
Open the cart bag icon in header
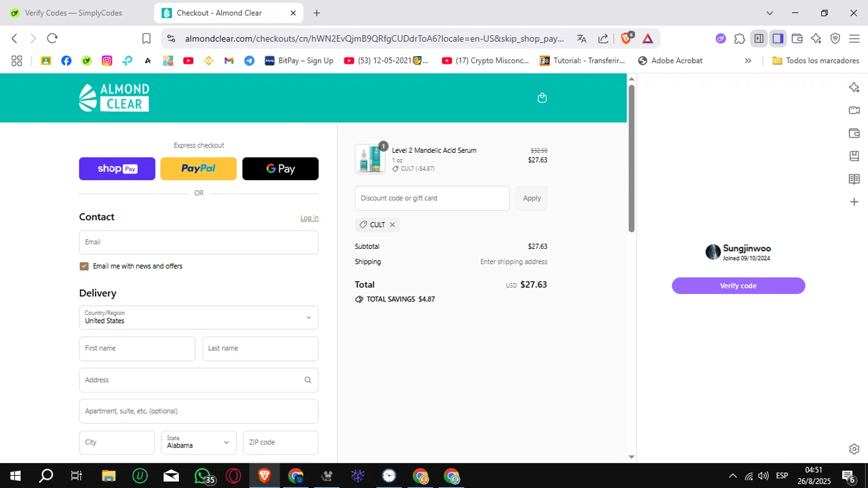pos(542,98)
